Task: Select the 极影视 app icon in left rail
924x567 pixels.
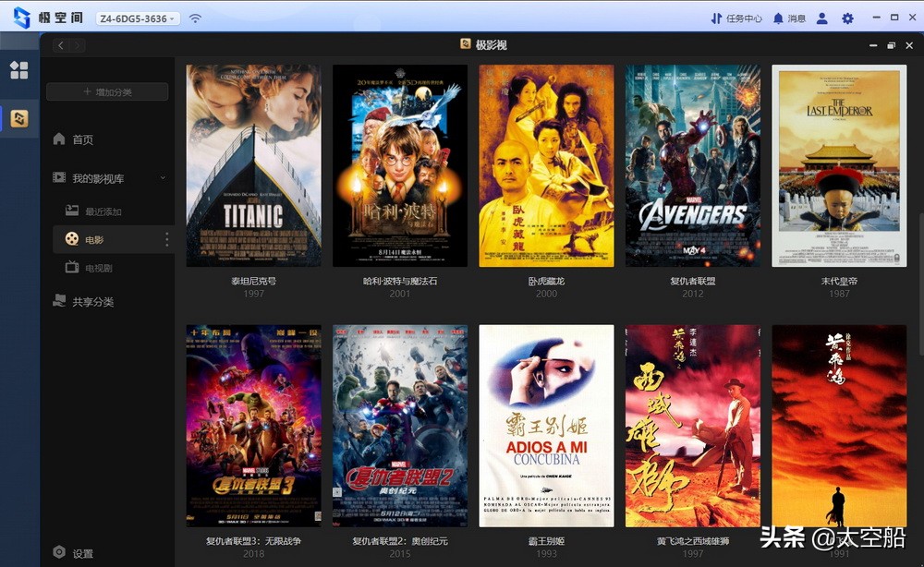Action: (x=18, y=118)
